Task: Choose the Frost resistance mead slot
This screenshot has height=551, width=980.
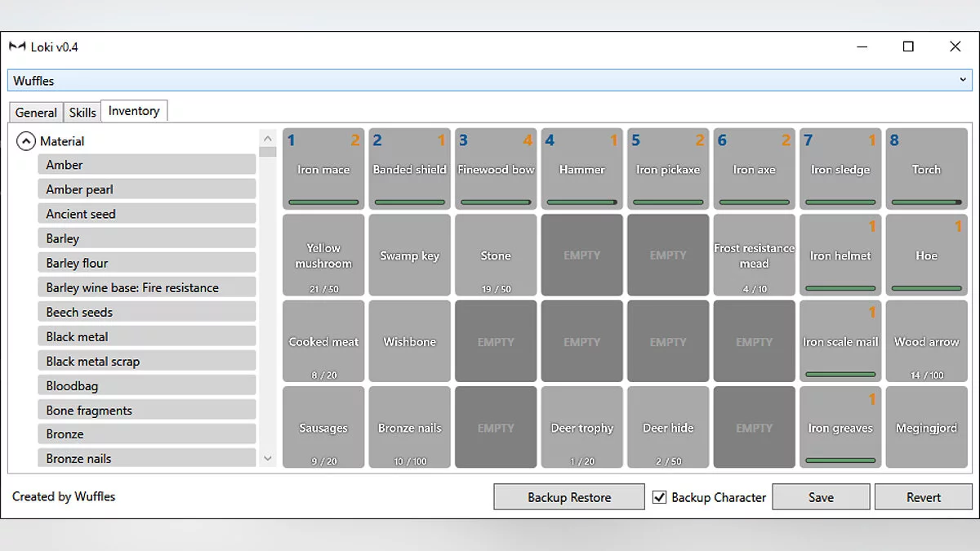Action: click(x=754, y=256)
